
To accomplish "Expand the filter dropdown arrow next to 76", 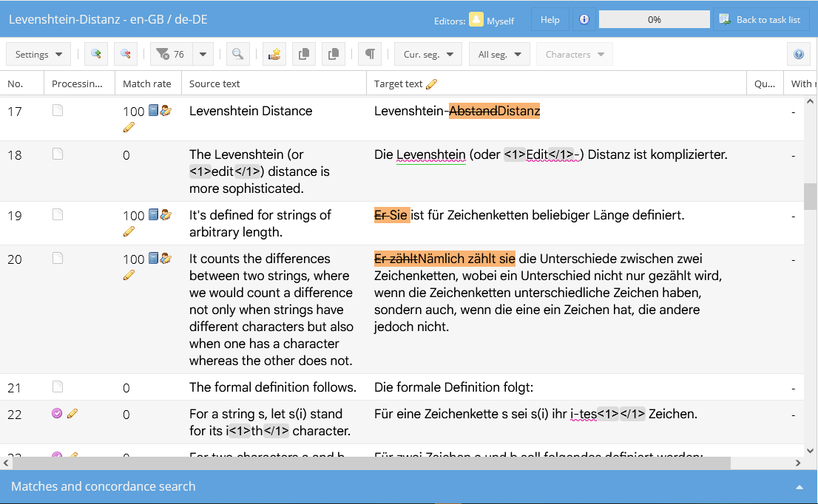I will coord(203,54).
